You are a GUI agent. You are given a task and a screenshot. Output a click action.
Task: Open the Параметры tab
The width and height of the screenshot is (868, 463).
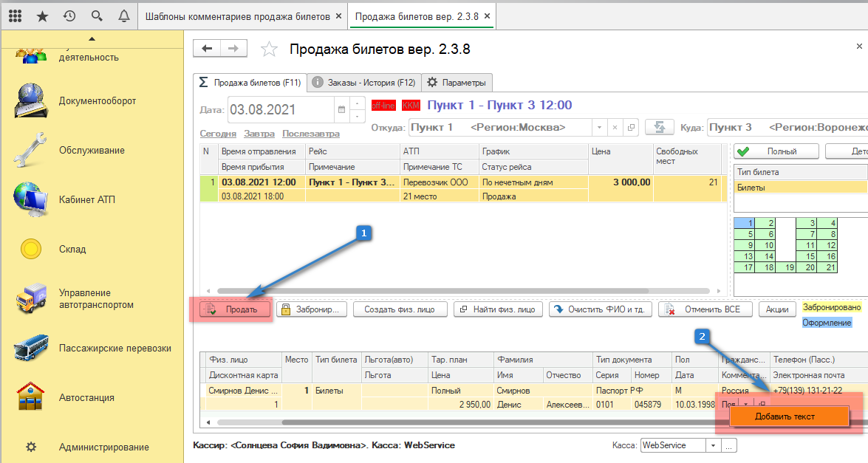pos(457,83)
